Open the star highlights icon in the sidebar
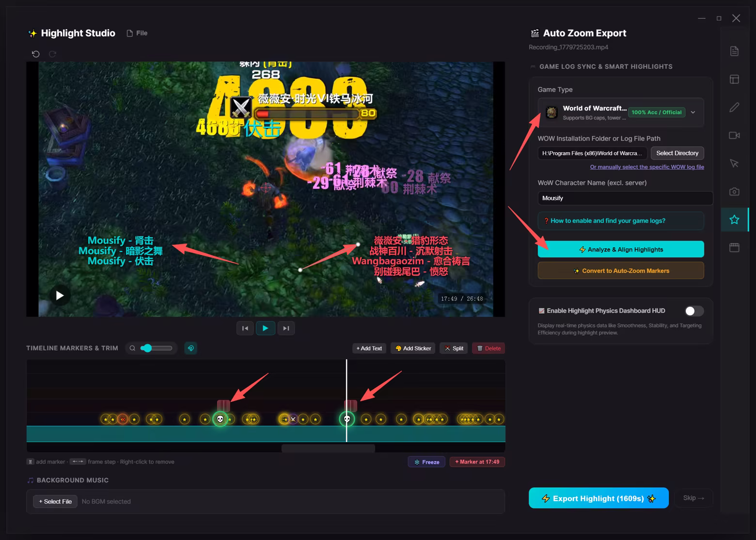This screenshot has height=540, width=756. coord(734,220)
